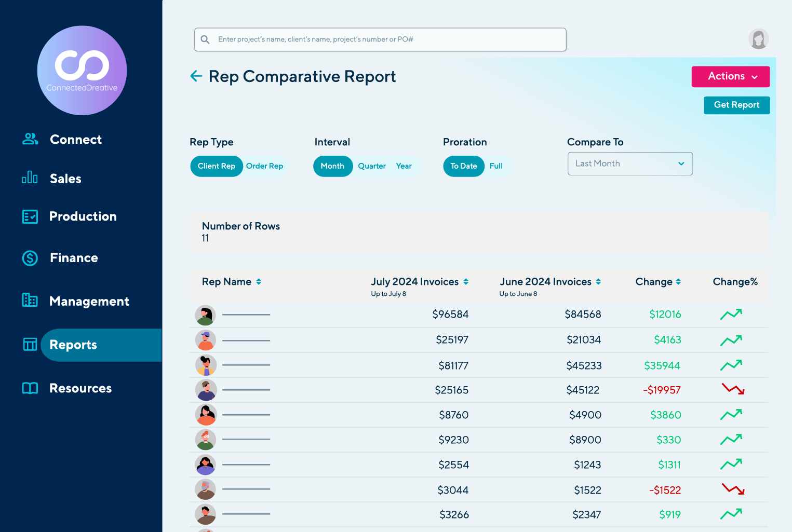Click the avatar in the $96584 row
Image resolution: width=792 pixels, height=532 pixels.
(206, 315)
